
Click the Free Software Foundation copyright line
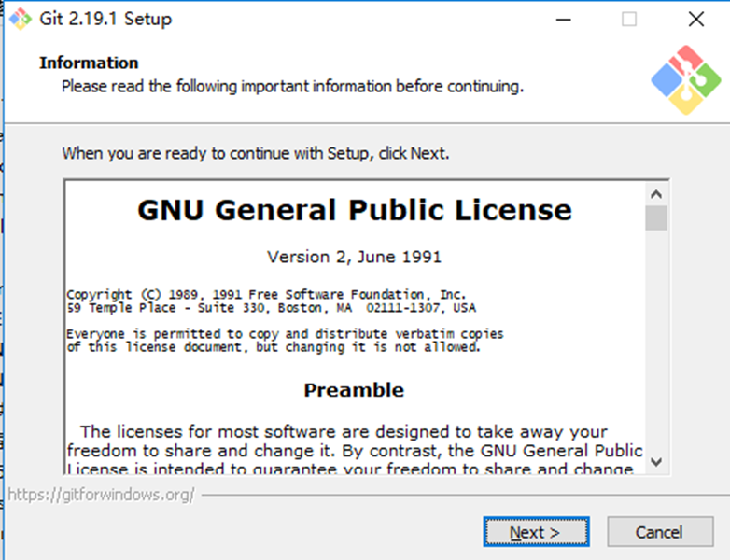click(x=266, y=294)
